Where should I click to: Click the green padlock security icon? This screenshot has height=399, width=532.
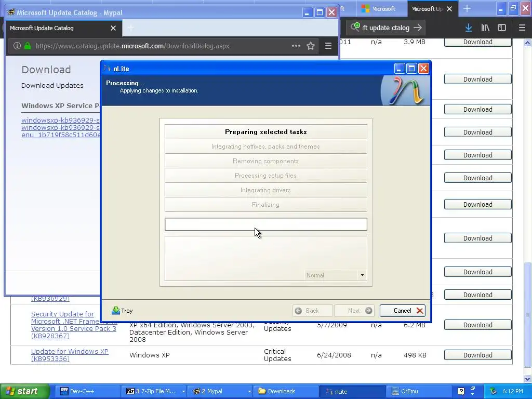pos(28,46)
